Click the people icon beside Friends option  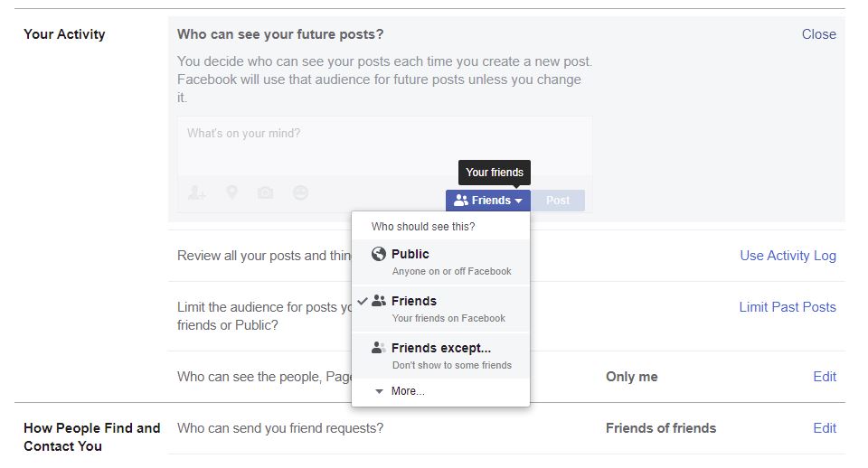coord(379,301)
